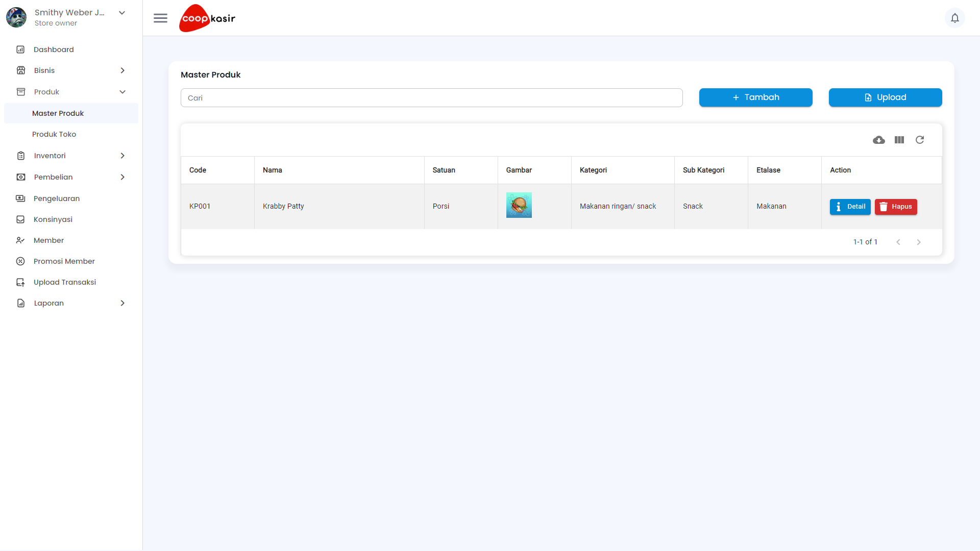Image resolution: width=980 pixels, height=551 pixels.
Task: Click Hapus to delete Krabby Patty
Action: pos(896,207)
